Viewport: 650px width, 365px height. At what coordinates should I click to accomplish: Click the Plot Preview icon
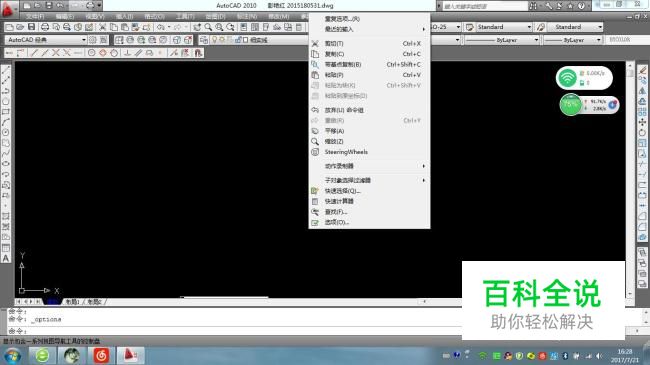pos(56,27)
